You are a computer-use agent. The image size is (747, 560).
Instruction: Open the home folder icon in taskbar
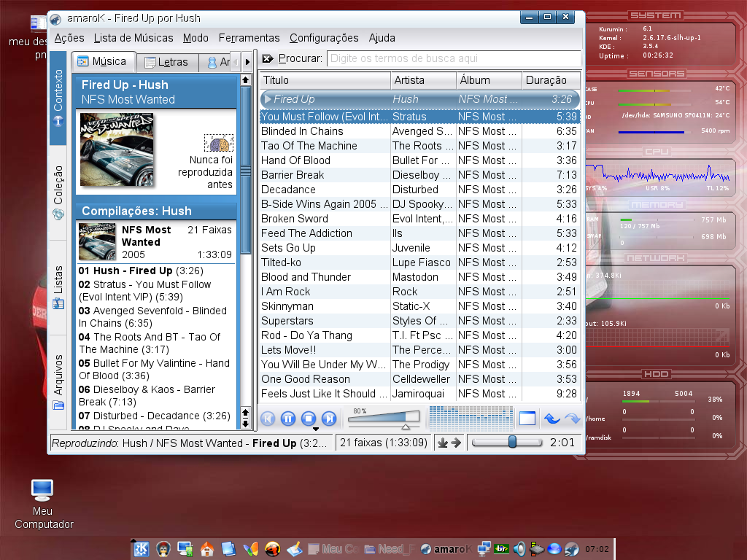206,549
